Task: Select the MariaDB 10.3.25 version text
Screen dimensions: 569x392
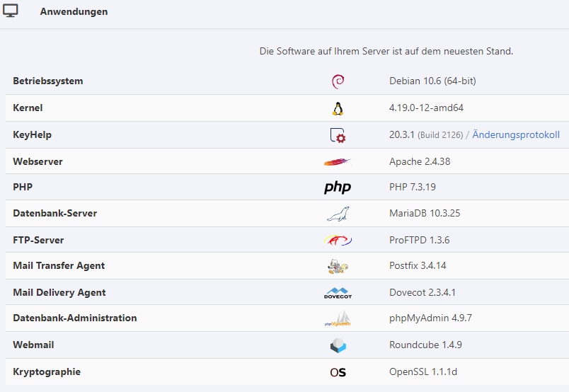Action: click(425, 214)
